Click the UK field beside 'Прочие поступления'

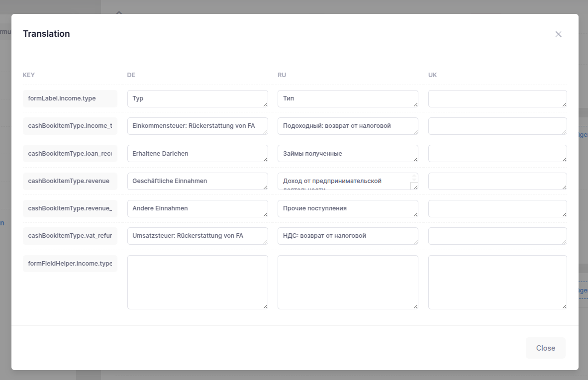pos(497,208)
